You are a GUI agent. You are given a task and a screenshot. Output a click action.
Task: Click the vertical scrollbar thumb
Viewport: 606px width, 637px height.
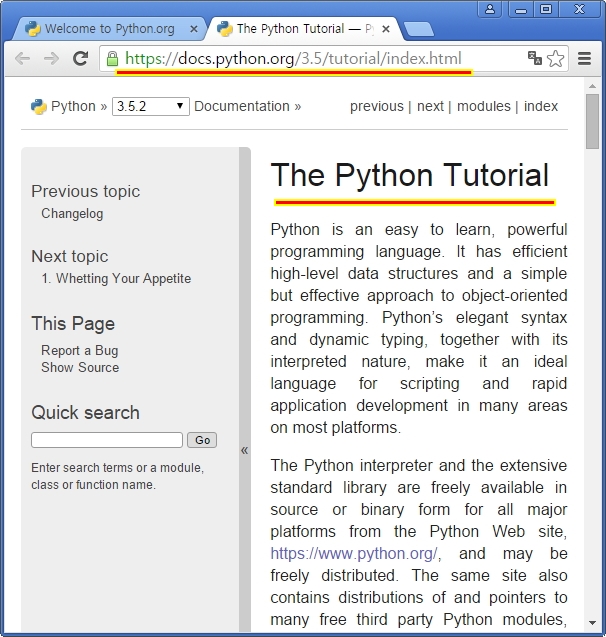click(592, 121)
